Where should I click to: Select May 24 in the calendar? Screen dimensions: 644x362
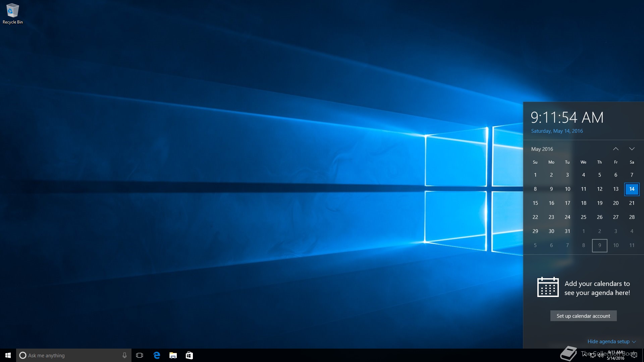(x=568, y=217)
